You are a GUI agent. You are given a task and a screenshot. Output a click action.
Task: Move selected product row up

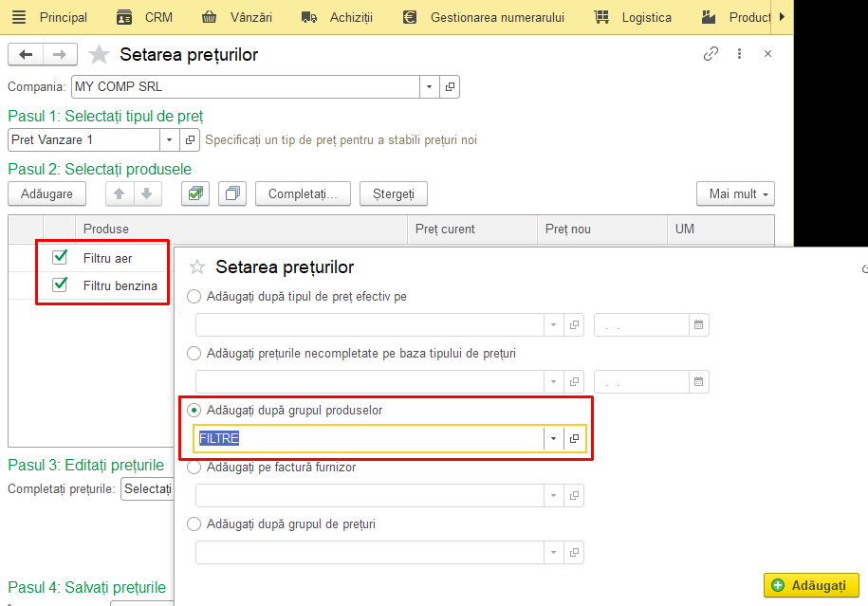click(x=119, y=193)
